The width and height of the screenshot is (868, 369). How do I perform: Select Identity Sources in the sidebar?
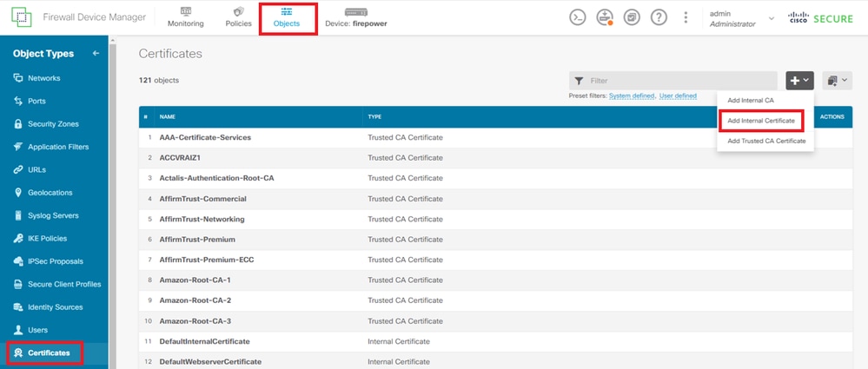(x=54, y=307)
